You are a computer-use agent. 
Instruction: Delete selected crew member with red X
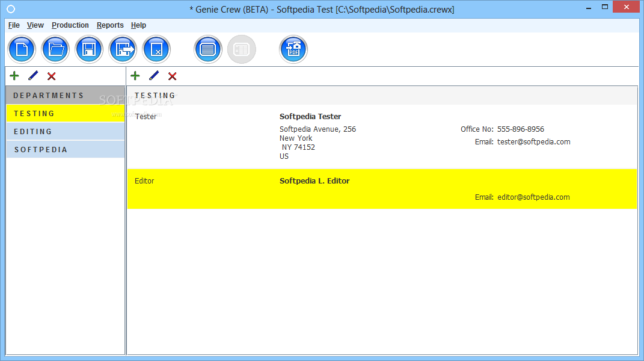pos(172,76)
